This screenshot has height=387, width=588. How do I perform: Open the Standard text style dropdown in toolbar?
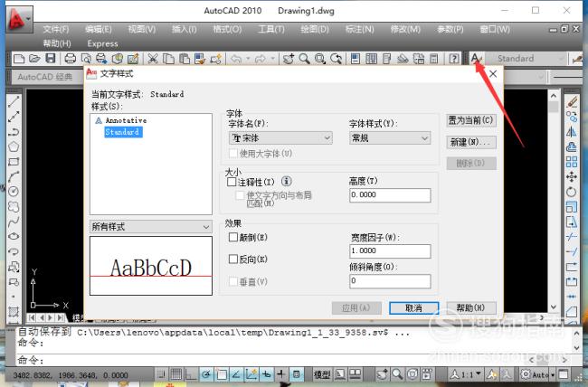pyautogui.click(x=526, y=59)
